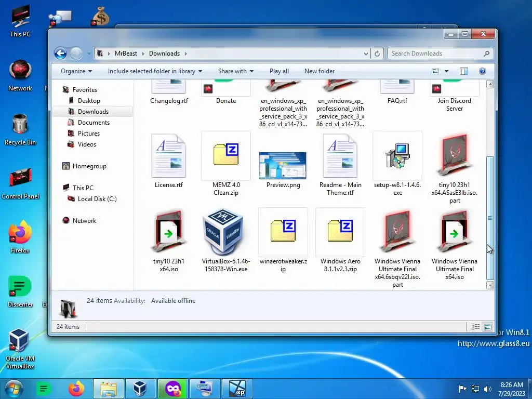Click the Change your view icon button
Image resolution: width=532 pixels, height=399 pixels.
(x=435, y=71)
